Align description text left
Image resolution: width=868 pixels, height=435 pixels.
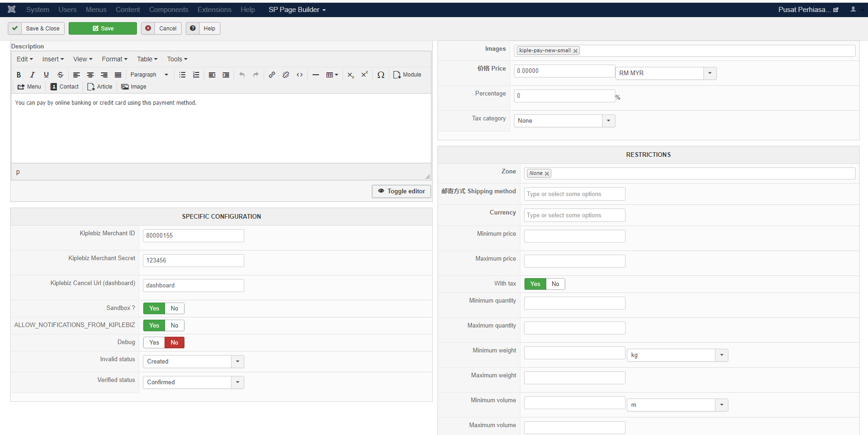(x=77, y=75)
